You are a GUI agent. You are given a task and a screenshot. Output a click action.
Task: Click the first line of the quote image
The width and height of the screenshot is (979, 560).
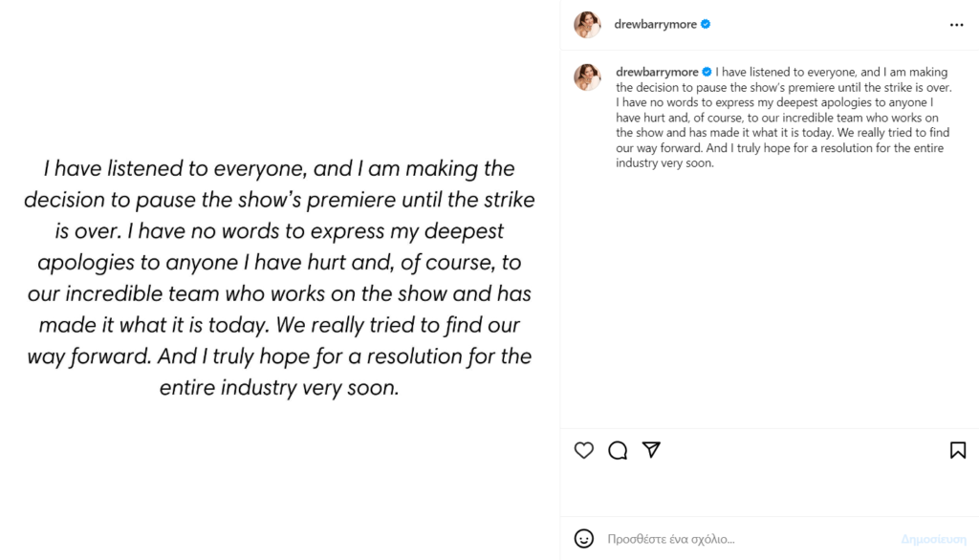point(279,169)
